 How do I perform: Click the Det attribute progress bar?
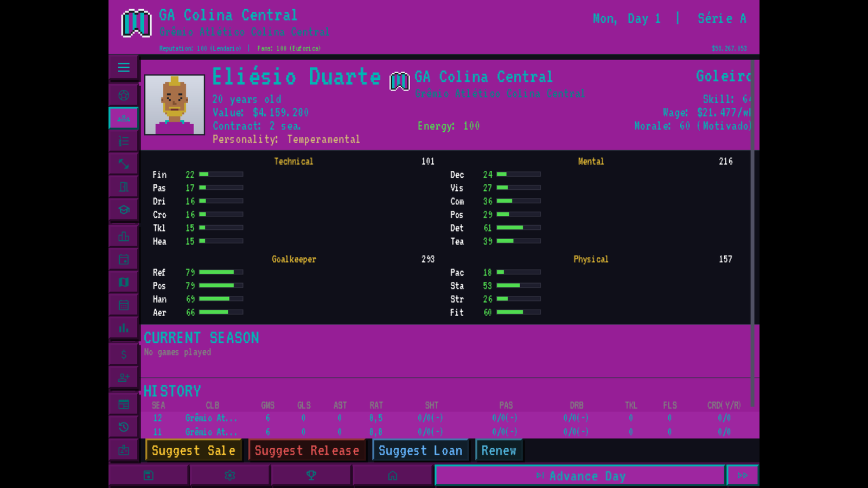click(519, 228)
